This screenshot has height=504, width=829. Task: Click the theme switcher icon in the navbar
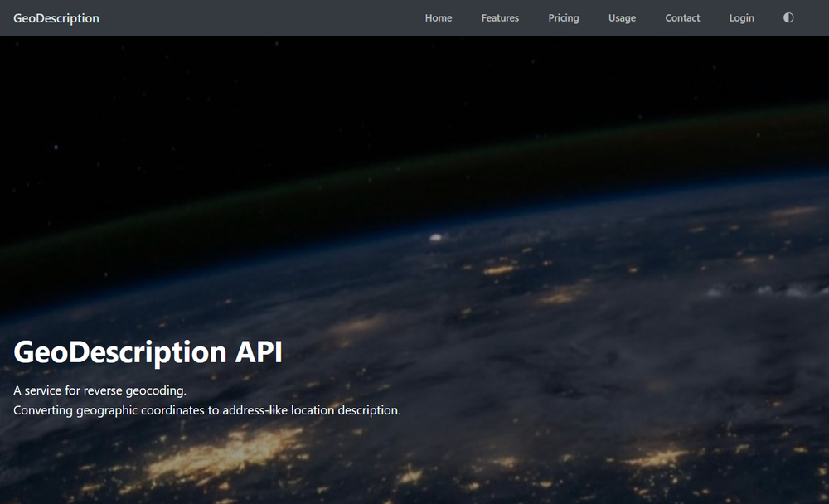[788, 17]
